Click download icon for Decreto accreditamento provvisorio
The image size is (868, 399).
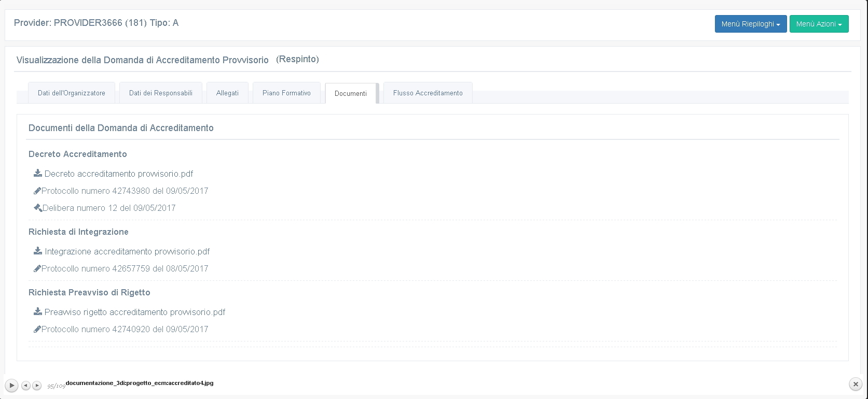pyautogui.click(x=38, y=173)
